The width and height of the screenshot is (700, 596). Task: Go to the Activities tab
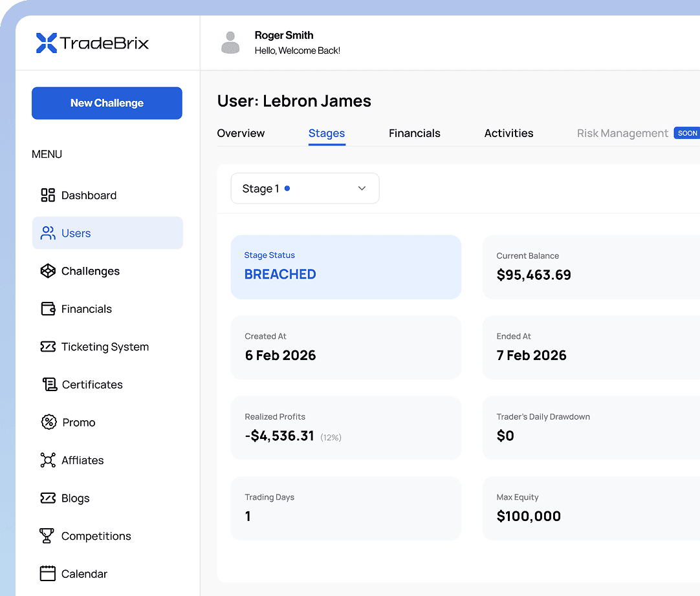click(509, 133)
